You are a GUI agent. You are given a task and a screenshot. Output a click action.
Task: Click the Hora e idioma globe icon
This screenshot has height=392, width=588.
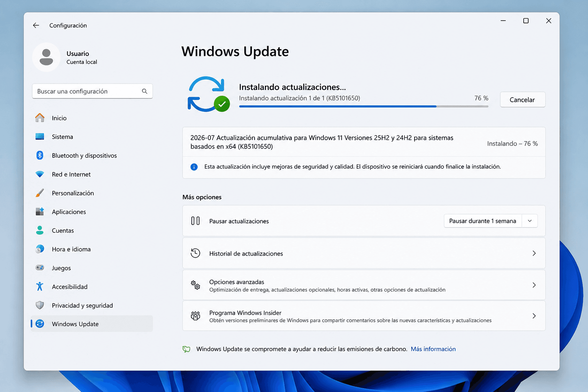point(40,249)
